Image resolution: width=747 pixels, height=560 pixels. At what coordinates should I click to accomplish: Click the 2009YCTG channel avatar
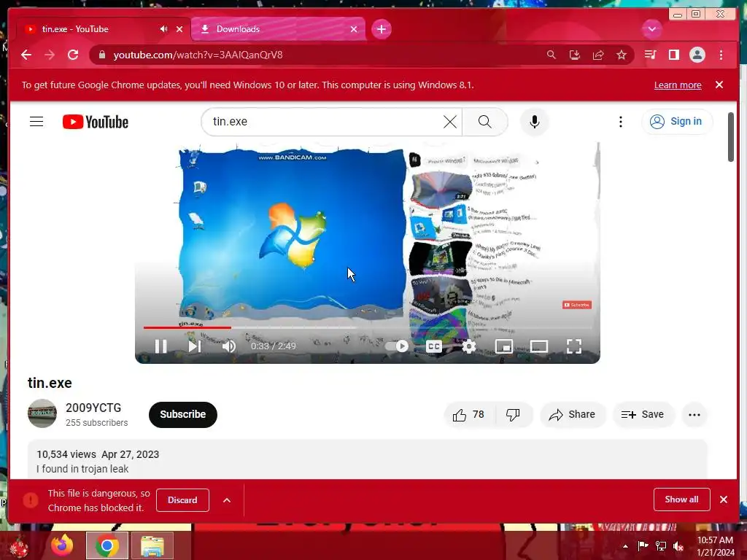point(42,413)
